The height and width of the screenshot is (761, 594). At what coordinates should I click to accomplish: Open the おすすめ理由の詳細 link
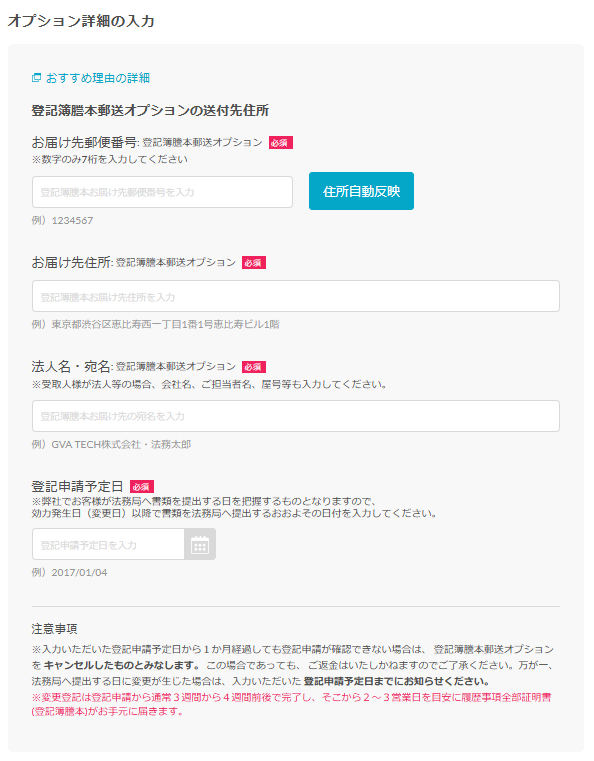click(98, 78)
